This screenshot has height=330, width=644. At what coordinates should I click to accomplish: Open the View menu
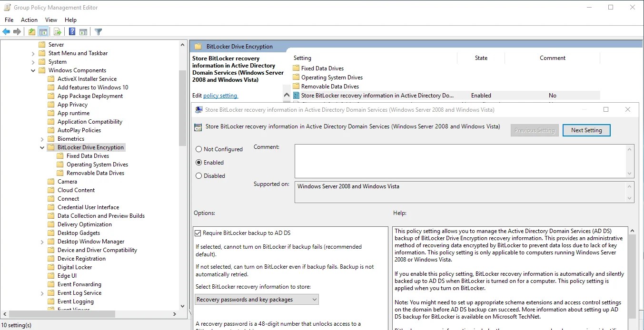click(51, 19)
